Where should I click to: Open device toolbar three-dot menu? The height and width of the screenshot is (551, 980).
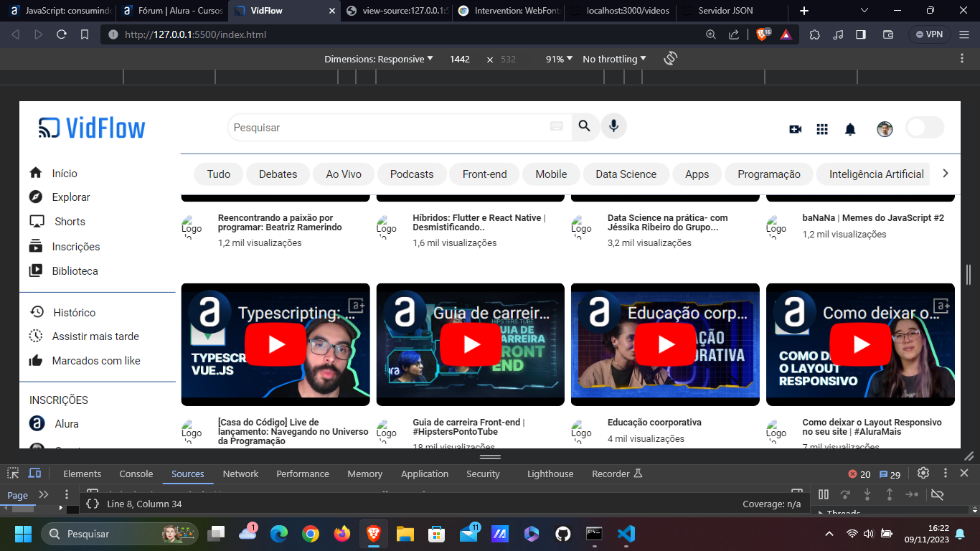point(963,59)
